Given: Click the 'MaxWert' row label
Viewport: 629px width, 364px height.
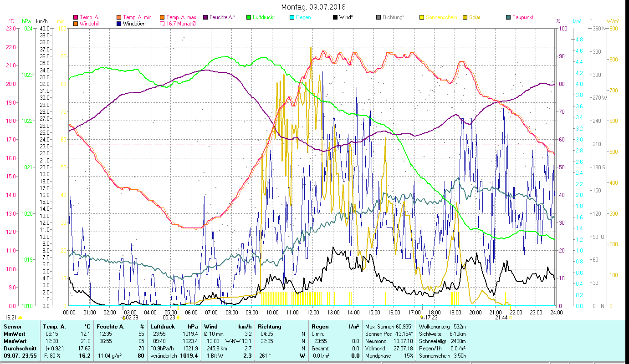Looking at the screenshot, I should pos(15,341).
